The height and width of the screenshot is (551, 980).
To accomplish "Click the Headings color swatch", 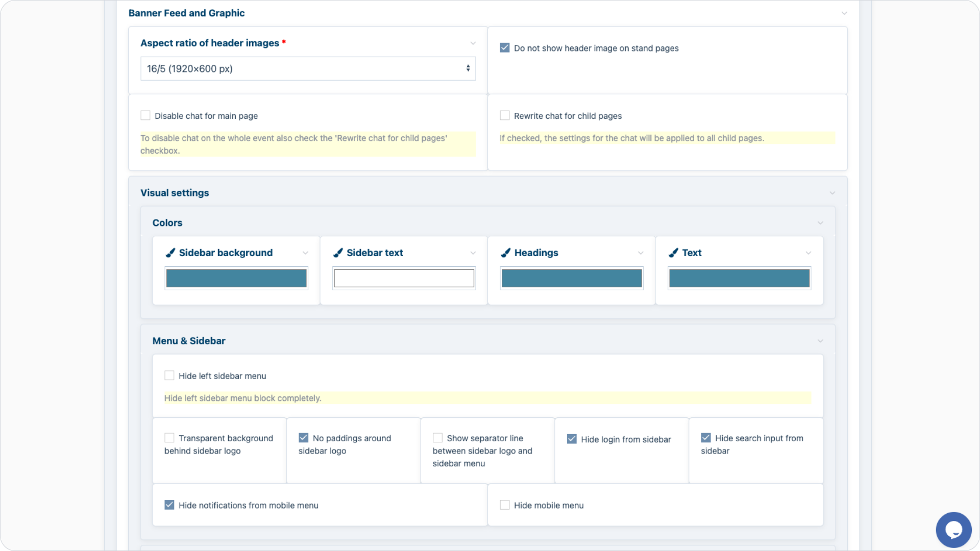I will [571, 279].
